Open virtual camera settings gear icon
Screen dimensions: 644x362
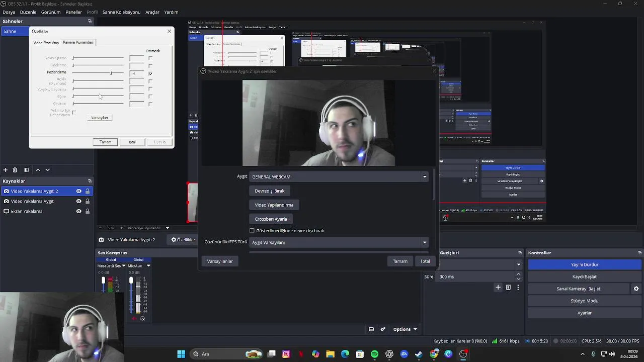tap(636, 289)
